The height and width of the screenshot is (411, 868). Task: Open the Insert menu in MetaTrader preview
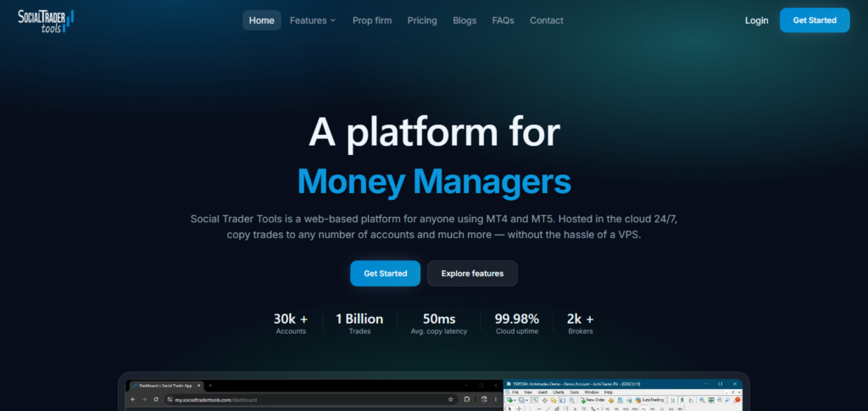(542, 392)
